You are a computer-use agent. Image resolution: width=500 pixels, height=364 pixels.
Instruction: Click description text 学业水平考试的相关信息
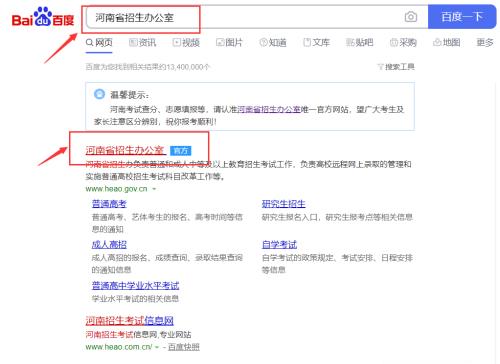[x=135, y=298]
